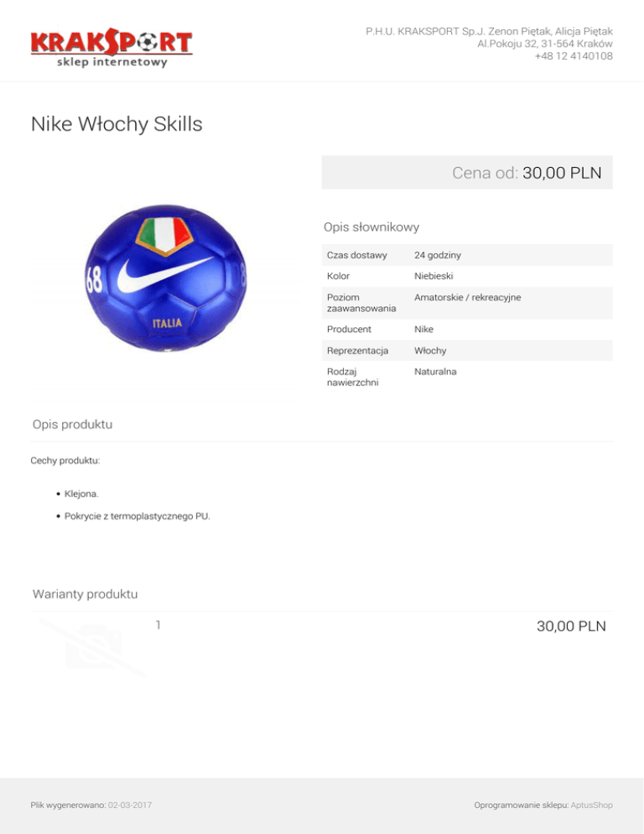Click the Nike Włochy Skills title

point(117,124)
